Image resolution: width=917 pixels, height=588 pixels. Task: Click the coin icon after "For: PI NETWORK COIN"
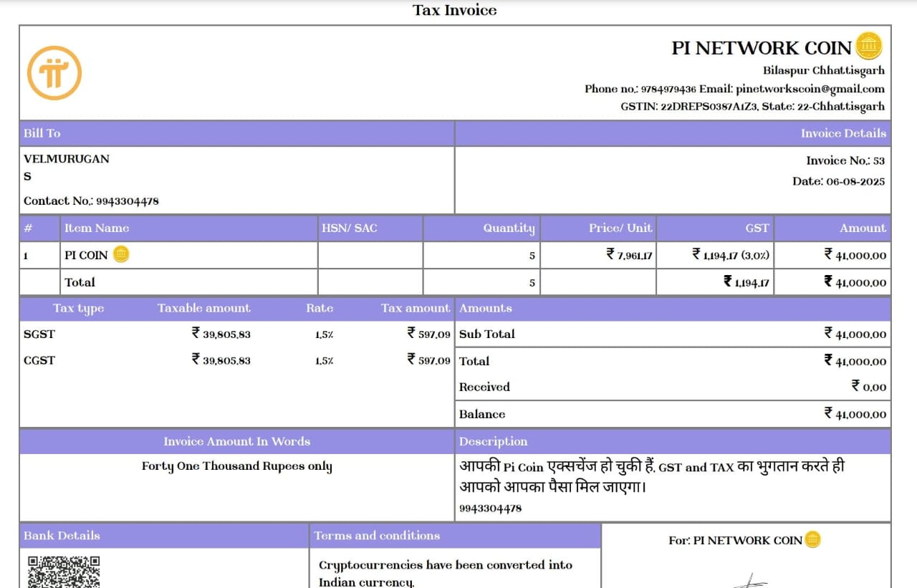(x=812, y=539)
